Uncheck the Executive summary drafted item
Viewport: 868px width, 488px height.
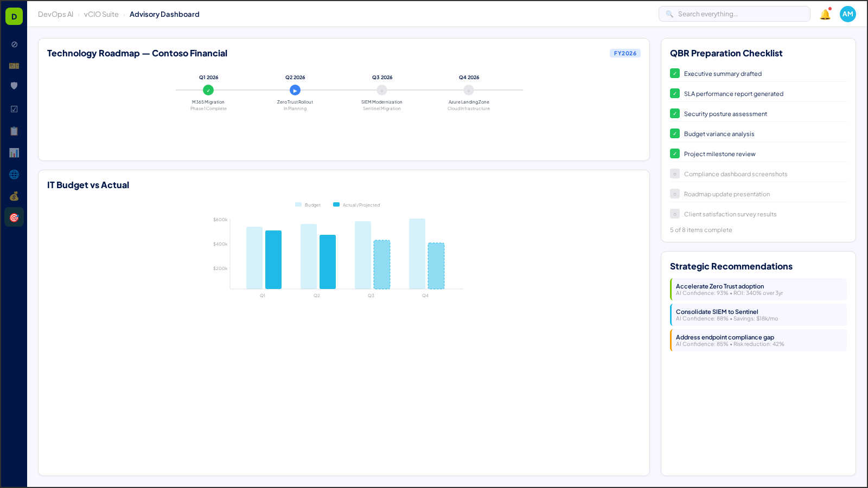point(674,73)
